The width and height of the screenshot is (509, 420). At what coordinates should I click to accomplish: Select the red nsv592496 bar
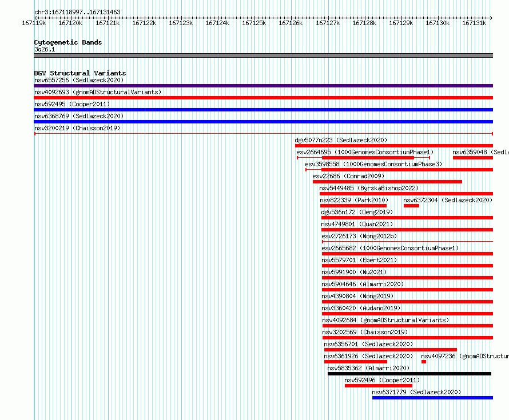tap(379, 386)
